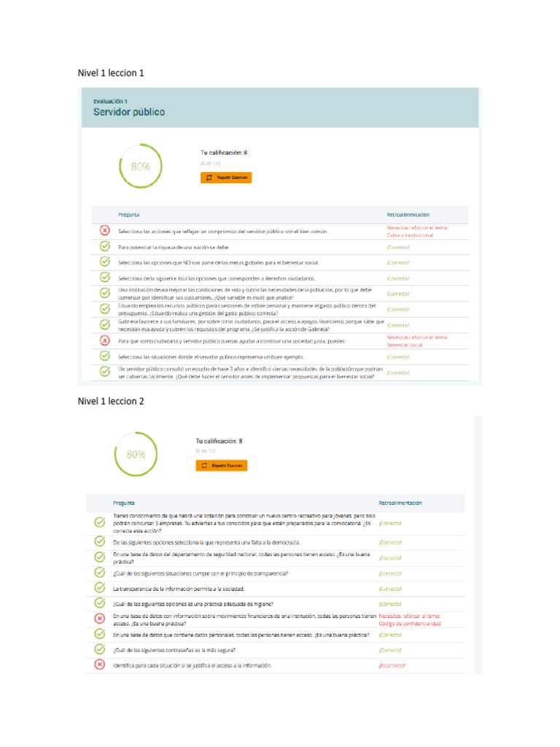Click green check beside 'departamento de seguridad nacional' question
This screenshot has width=560, height=747.
99,557
